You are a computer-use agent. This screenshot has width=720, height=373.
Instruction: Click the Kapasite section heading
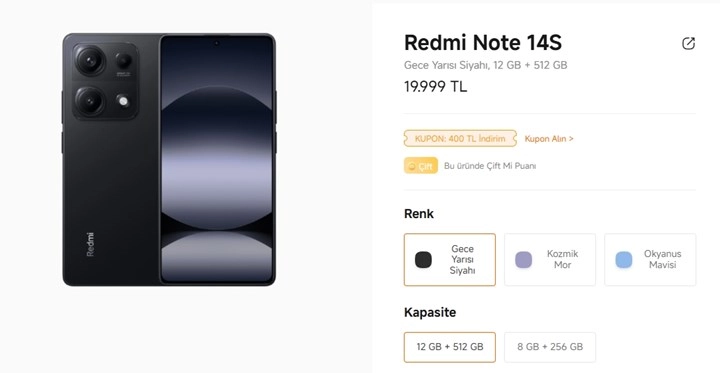(430, 312)
